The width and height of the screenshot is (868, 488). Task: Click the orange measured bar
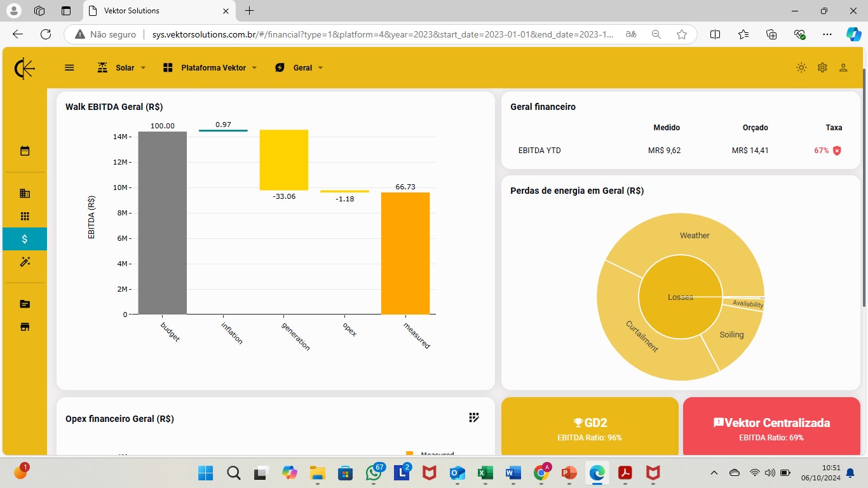pos(405,253)
